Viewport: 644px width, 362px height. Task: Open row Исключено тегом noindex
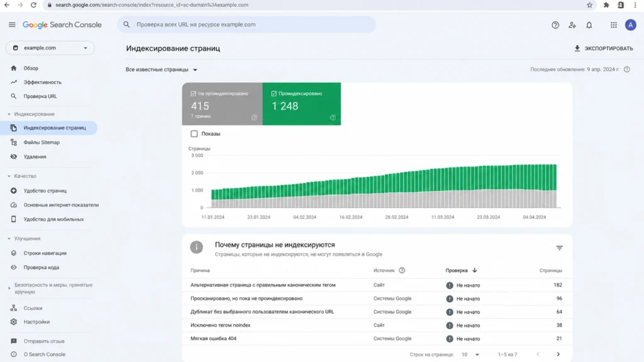[377, 325]
